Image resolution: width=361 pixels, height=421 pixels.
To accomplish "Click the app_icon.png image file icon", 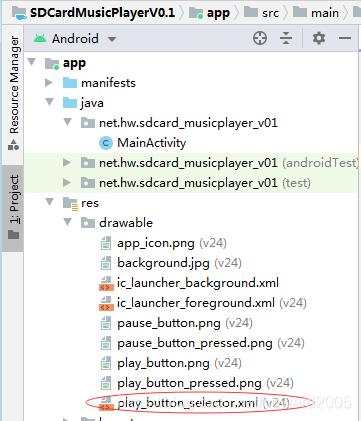I will 106,243.
